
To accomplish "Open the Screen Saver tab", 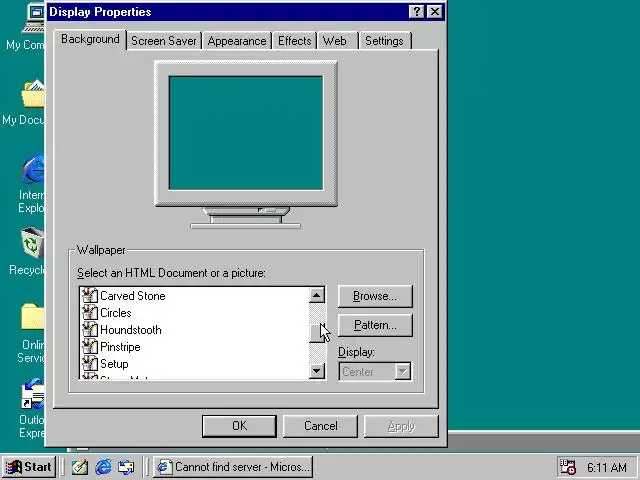I will pyautogui.click(x=164, y=41).
